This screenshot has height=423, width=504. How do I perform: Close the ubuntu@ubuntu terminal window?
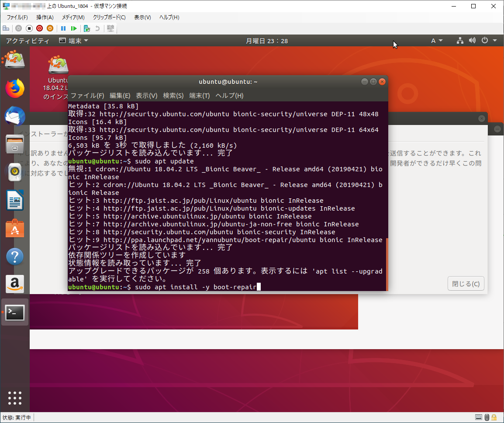(x=382, y=82)
